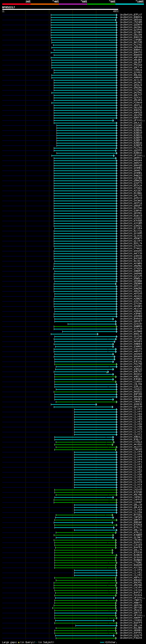The height and width of the screenshot is (644, 146).
Task: Click alignment bar for UniRef100_Q0H636
Action: point(74,404)
